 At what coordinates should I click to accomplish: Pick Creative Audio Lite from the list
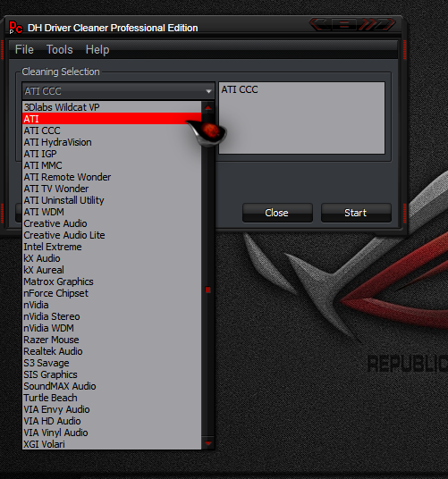(x=112, y=235)
